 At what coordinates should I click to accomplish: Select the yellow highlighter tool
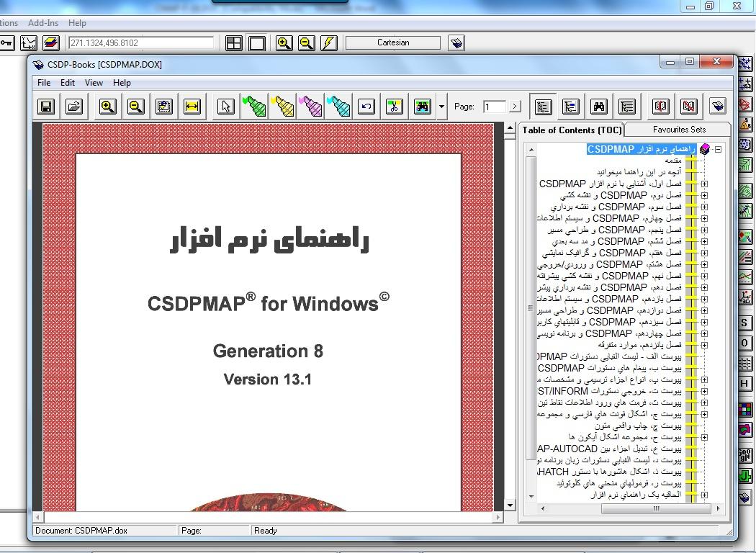coord(282,107)
